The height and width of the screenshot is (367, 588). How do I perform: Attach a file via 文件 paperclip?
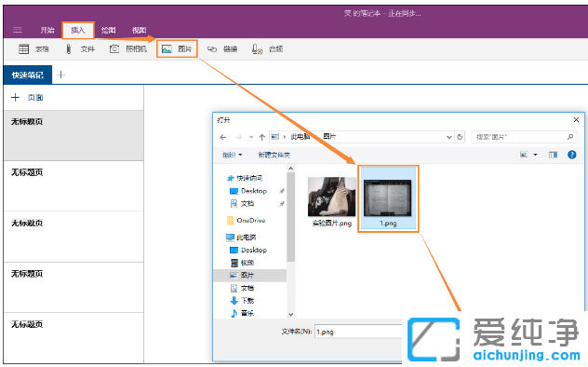pos(80,49)
